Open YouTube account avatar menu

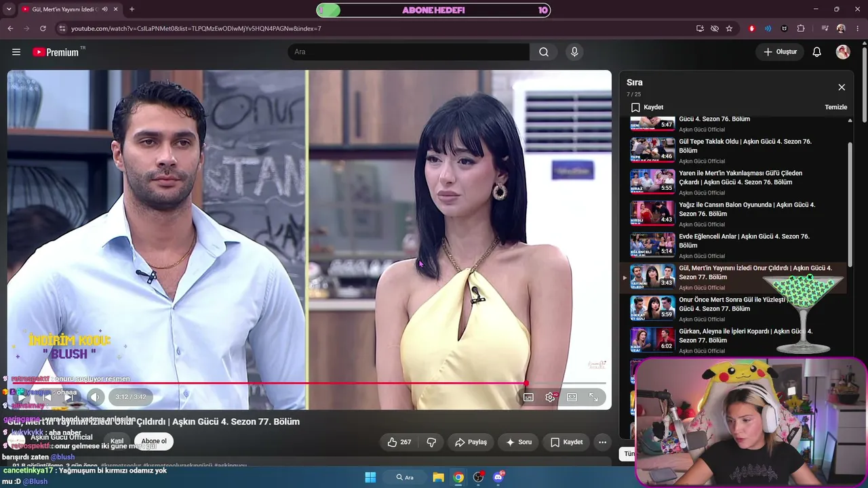coord(843,52)
